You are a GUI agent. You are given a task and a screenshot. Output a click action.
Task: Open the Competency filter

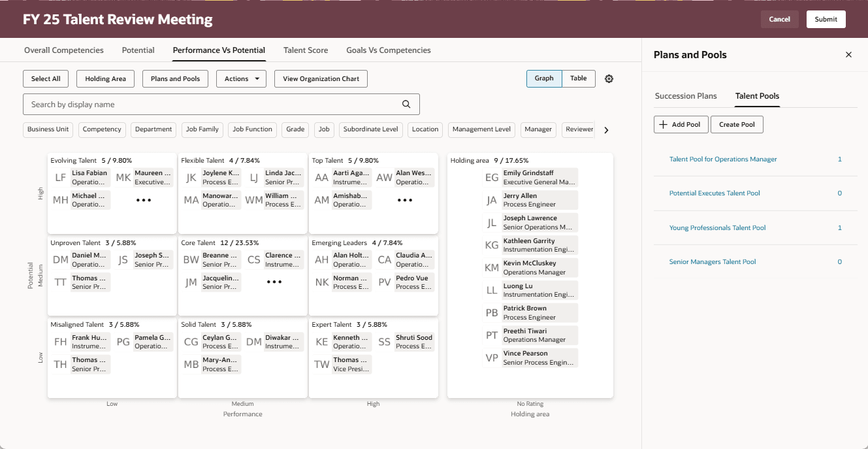click(102, 129)
